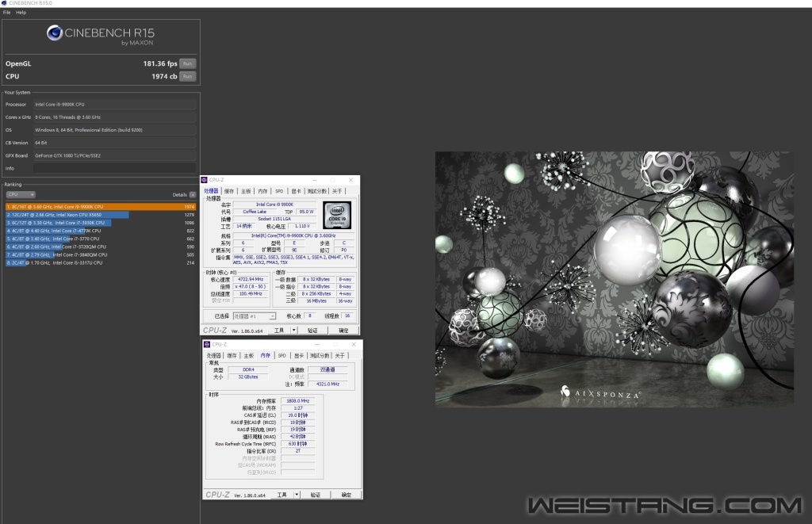Screen dimensions: 812x524
Task: Expand the 工具 arrow in the lower CPU-Z window
Action: tap(297, 495)
